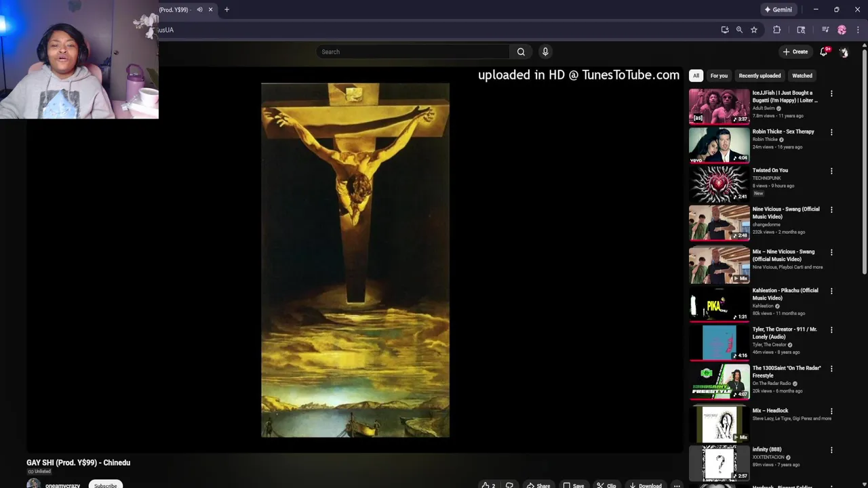The height and width of the screenshot is (488, 868).
Task: Activate voice search microphone
Action: pyautogui.click(x=545, y=52)
